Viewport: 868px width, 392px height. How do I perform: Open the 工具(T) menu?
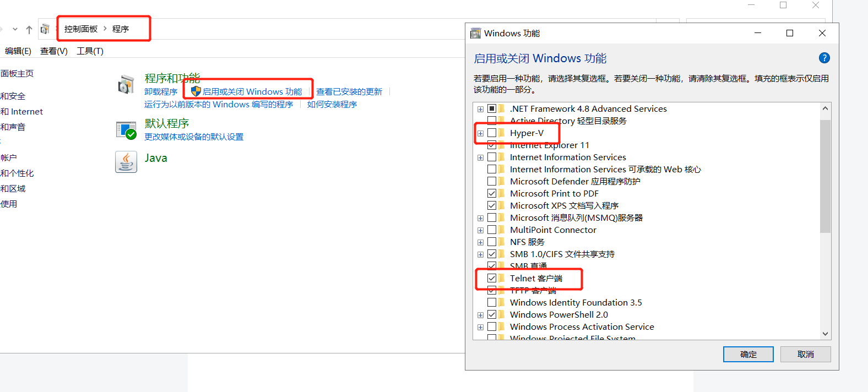[x=90, y=51]
